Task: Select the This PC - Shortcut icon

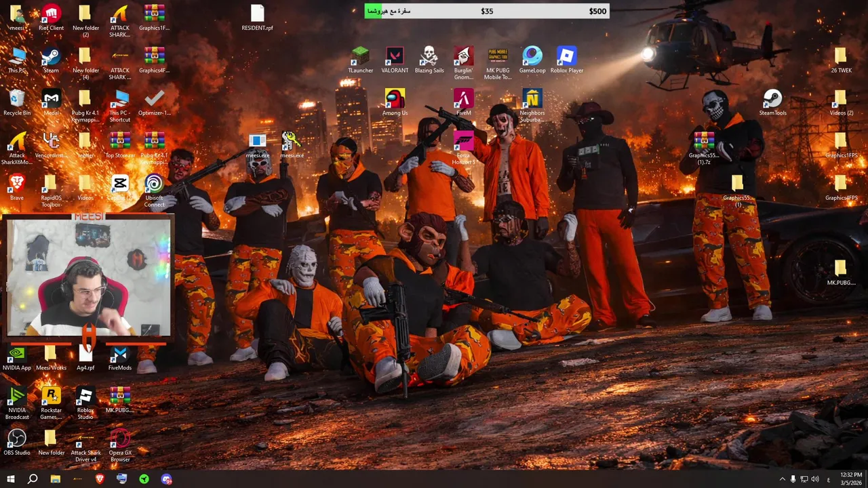Action: coord(119,106)
